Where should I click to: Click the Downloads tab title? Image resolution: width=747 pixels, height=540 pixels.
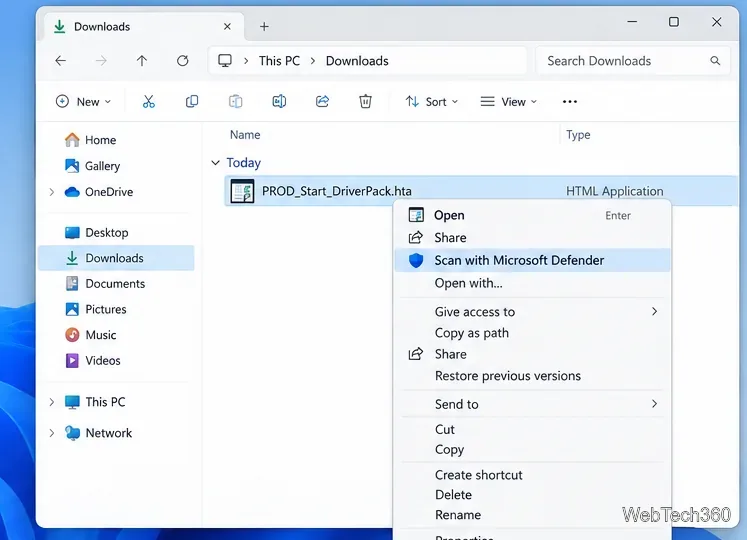(x=102, y=27)
